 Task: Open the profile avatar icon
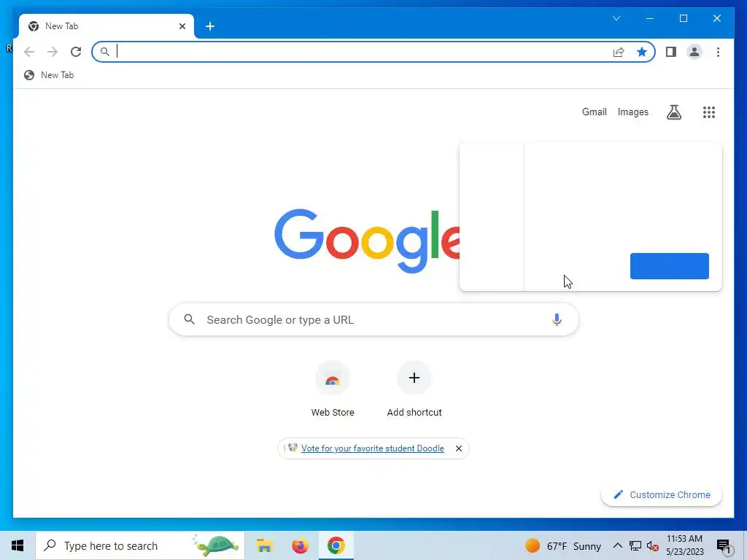click(x=694, y=52)
